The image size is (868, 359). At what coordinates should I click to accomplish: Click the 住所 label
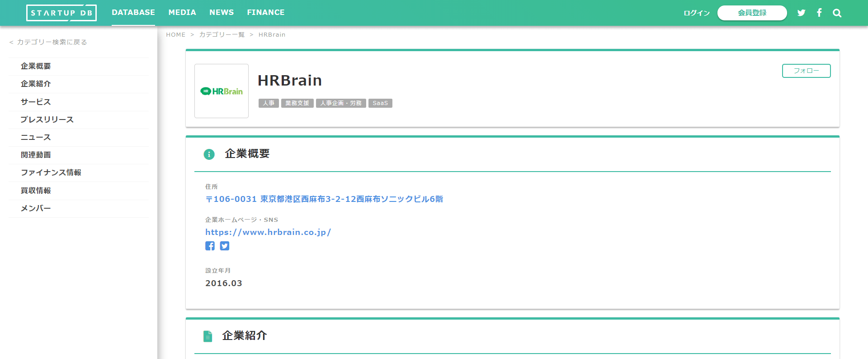coord(212,187)
